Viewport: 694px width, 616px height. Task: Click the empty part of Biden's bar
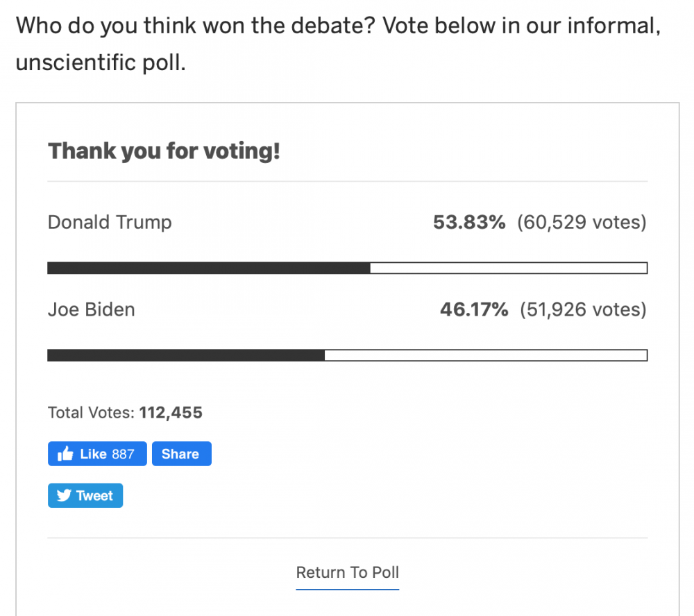pyautogui.click(x=486, y=355)
